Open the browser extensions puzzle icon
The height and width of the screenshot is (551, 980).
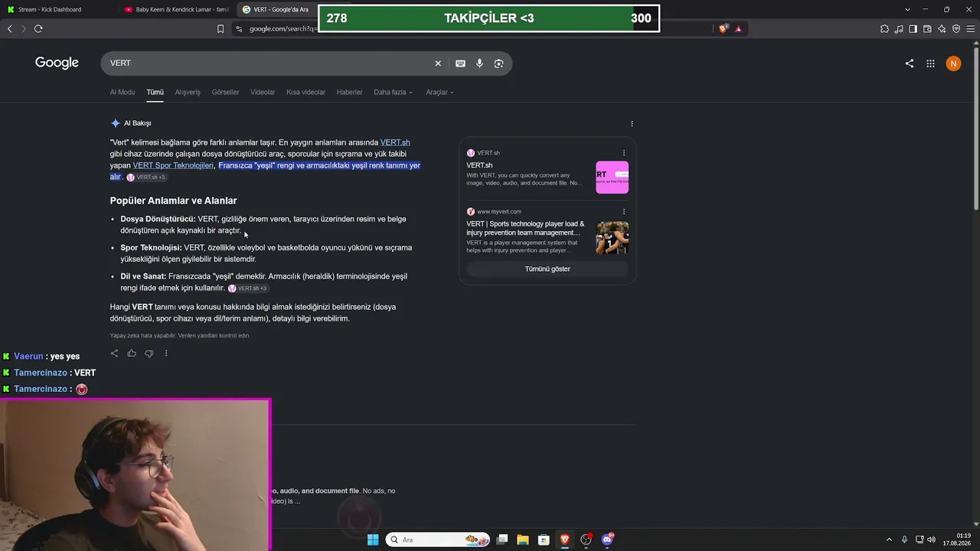click(884, 29)
